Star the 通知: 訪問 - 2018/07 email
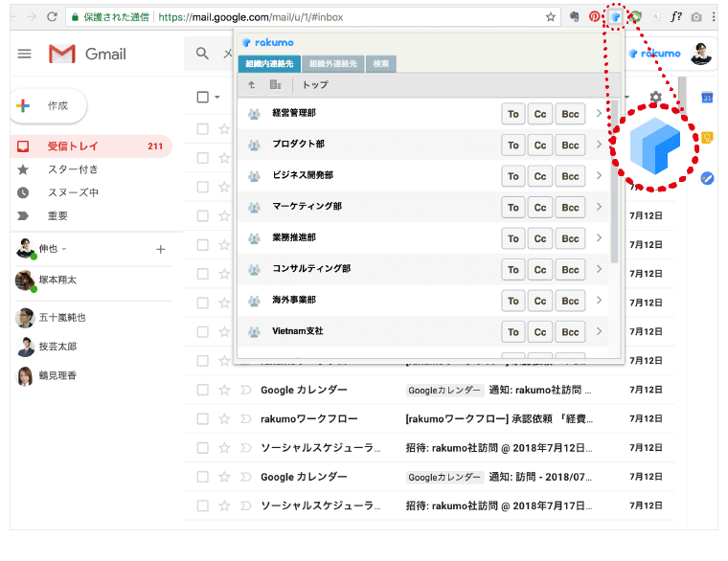 tap(224, 477)
